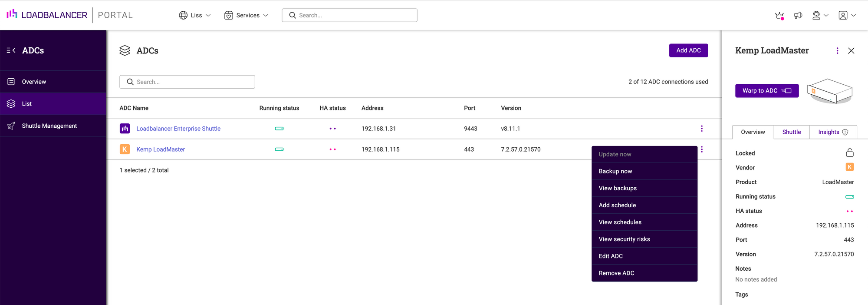Screen dimensions: 868x305
Task: Toggle actions menu for Kemp LoadMaster row
Action: pyautogui.click(x=702, y=149)
